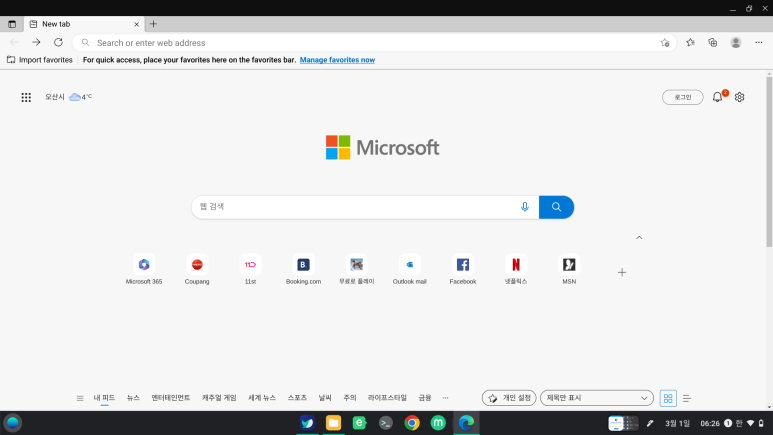This screenshot has height=435, width=773.
Task: Select the 날씨 tab
Action: [x=325, y=398]
